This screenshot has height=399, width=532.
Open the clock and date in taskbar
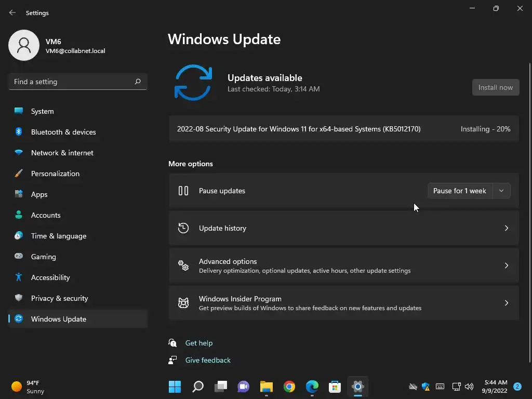point(495,387)
